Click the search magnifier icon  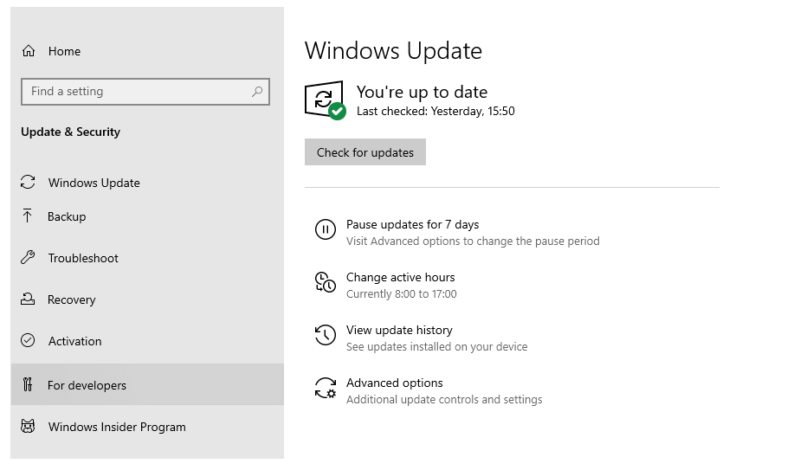click(257, 91)
